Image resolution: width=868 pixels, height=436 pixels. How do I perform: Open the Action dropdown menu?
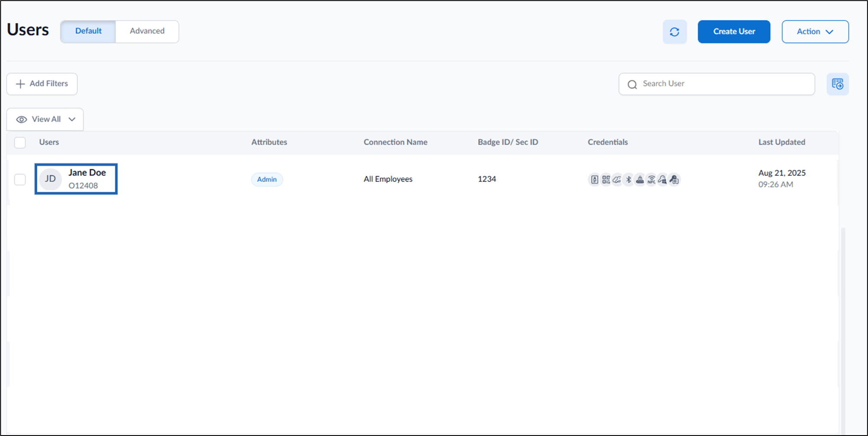[815, 32]
